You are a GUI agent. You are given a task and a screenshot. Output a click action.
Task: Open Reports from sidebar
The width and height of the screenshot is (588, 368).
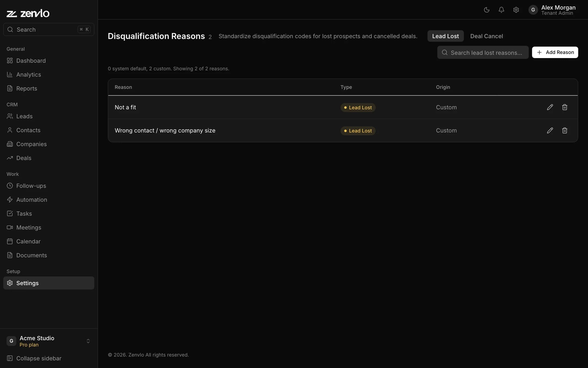49,88
